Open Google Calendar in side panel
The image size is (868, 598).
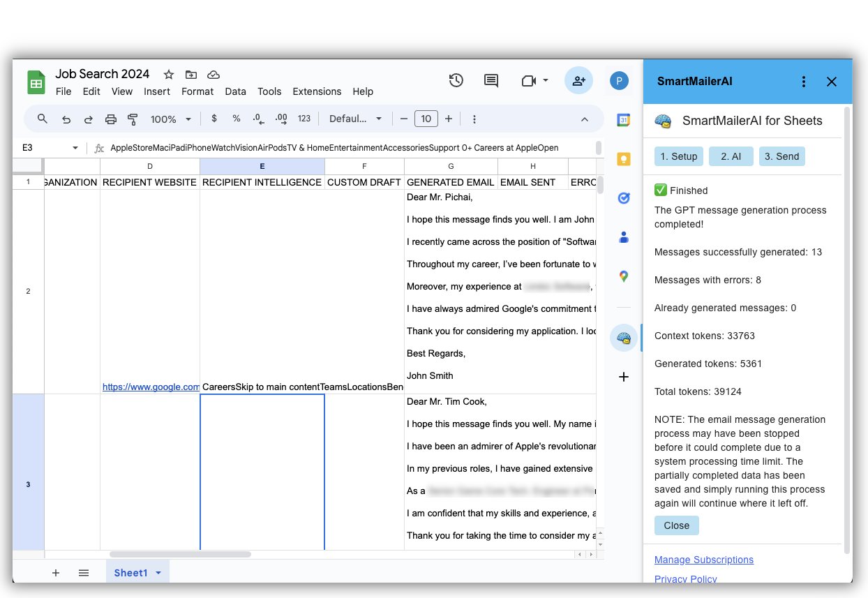point(624,120)
